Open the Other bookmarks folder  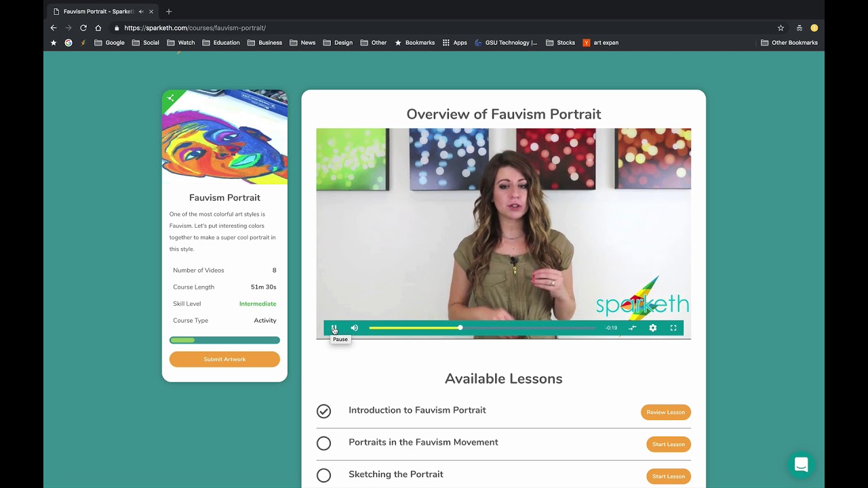point(374,43)
